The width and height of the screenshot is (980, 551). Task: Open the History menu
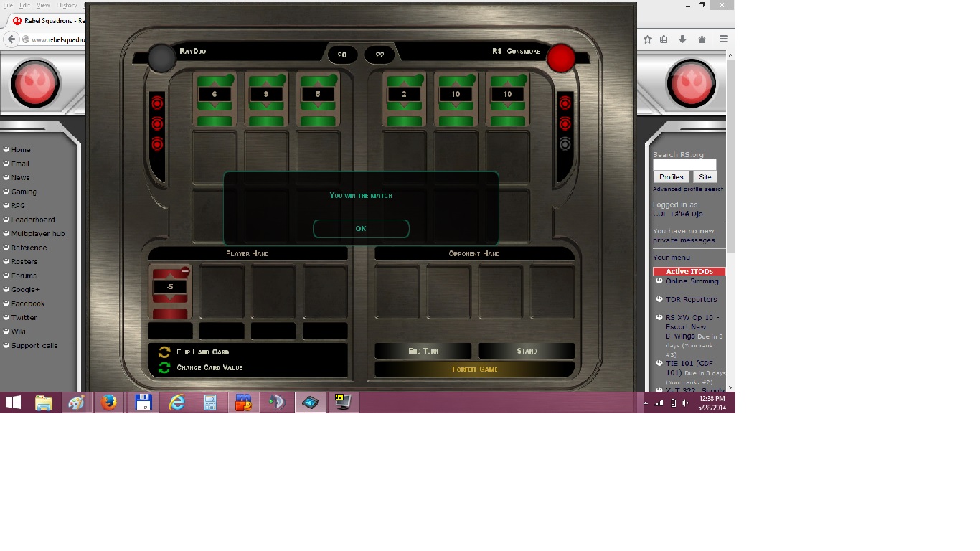67,5
